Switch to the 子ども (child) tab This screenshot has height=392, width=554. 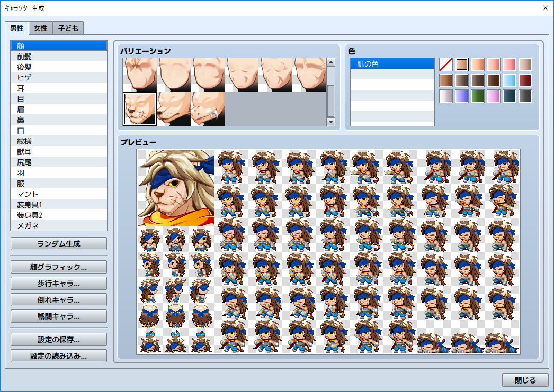coord(68,28)
